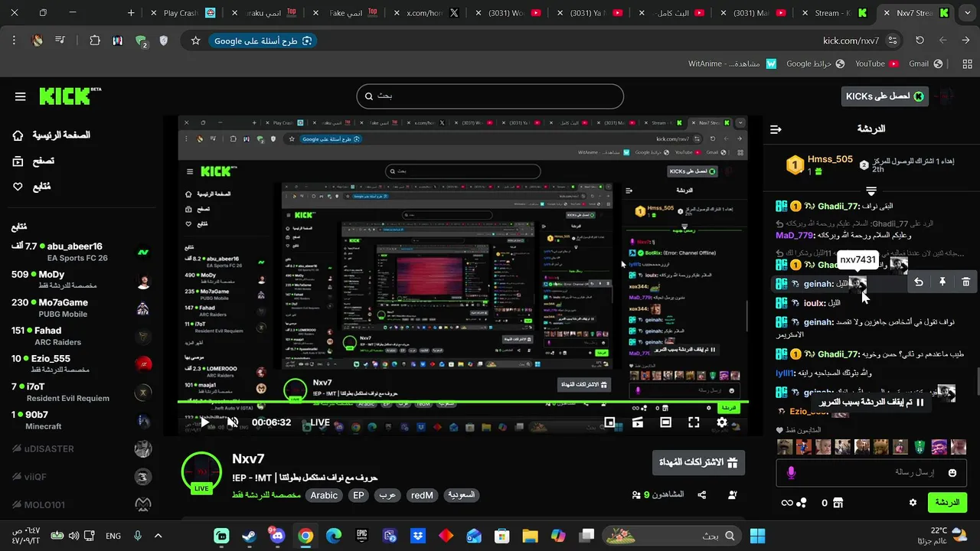Open the Following page مُتَابِع

[32, 186]
